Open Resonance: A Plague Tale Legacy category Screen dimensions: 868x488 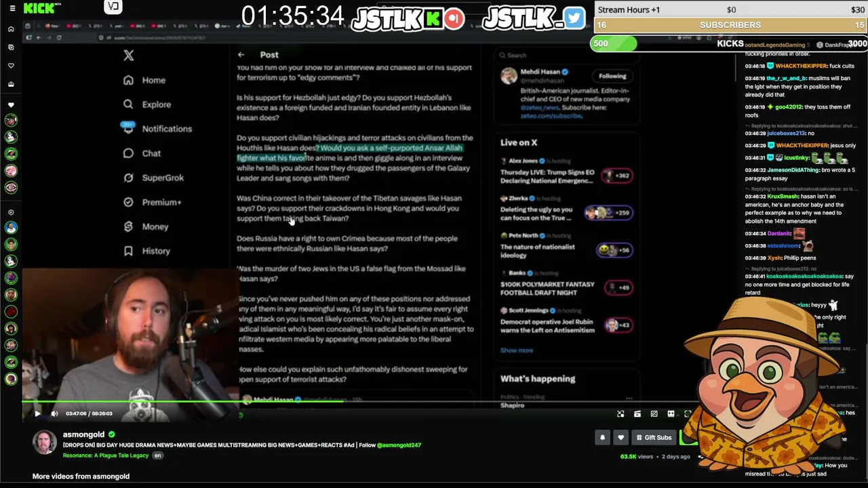(106, 455)
